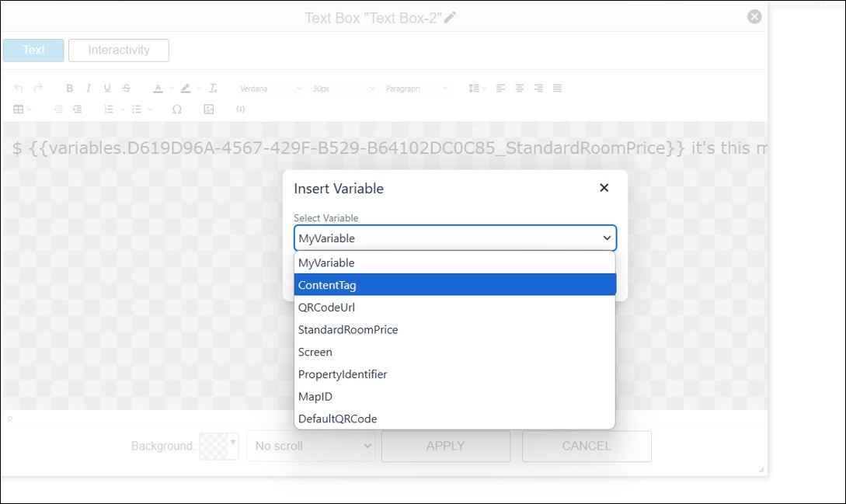Open the Verdana font family dropdown
This screenshot has height=504, width=846.
click(270, 89)
